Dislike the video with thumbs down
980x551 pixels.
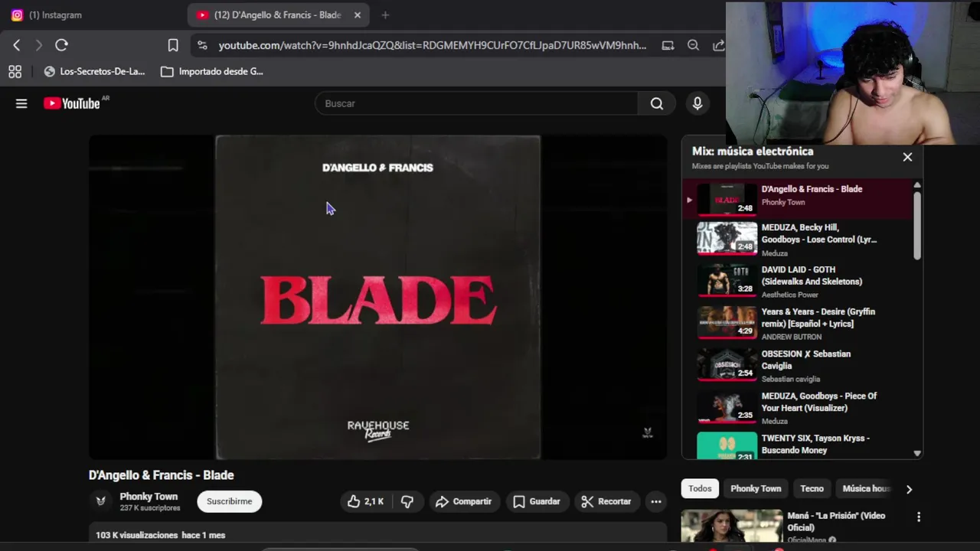click(x=407, y=501)
